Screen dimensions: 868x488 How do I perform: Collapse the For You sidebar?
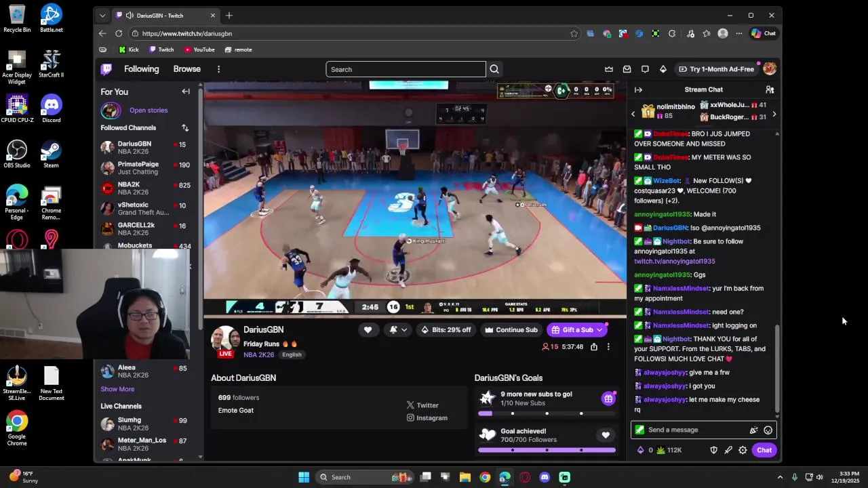186,91
